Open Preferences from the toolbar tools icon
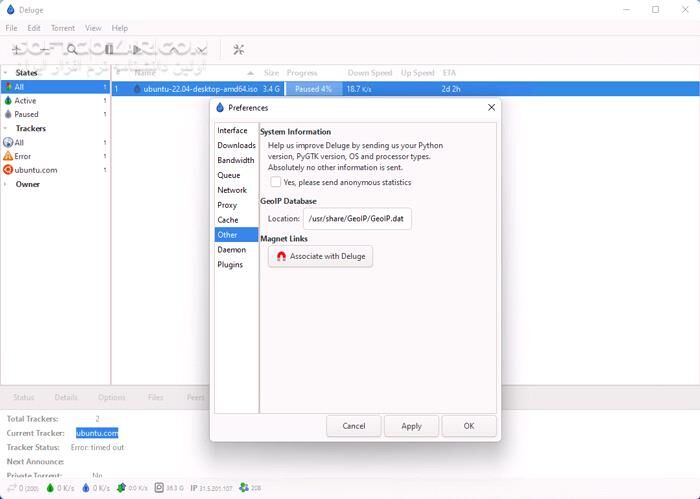Image resolution: width=700 pixels, height=499 pixels. tap(238, 49)
